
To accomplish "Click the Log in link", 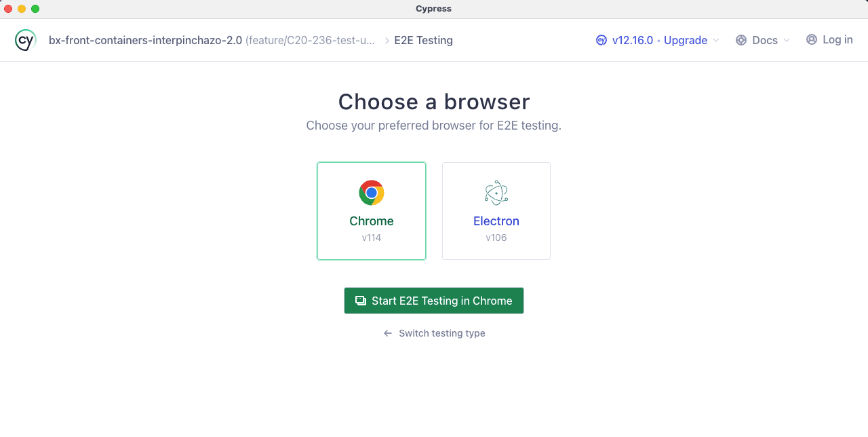I will coord(837,40).
